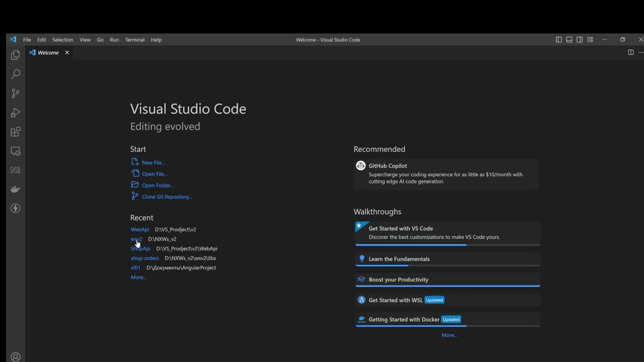Image resolution: width=644 pixels, height=362 pixels.
Task: Open the Docker view in activity bar
Action: [16, 189]
